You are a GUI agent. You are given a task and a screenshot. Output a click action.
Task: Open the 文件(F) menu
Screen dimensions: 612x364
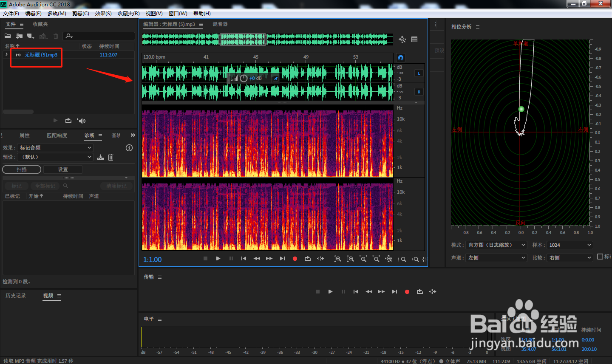coord(11,14)
